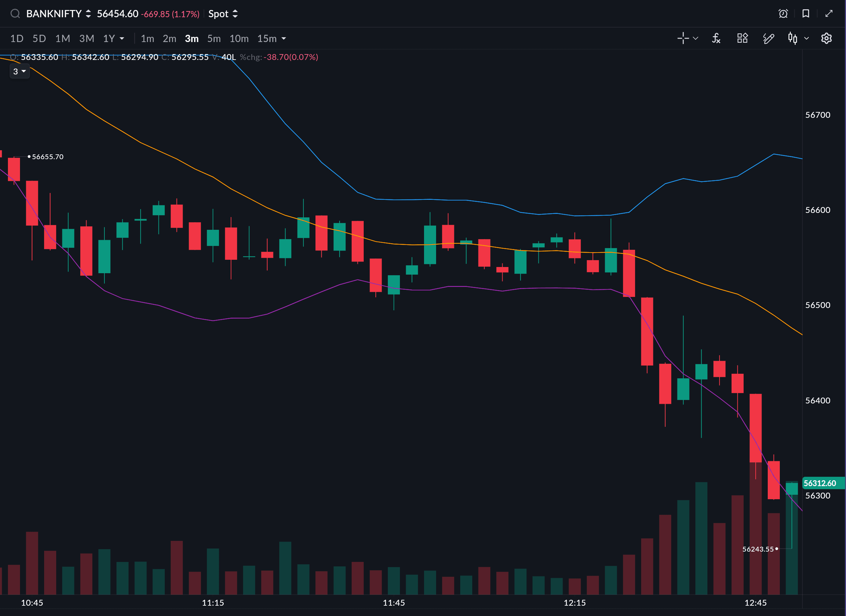The image size is (846, 616).
Task: Choose the 3M time range
Action: pos(87,38)
